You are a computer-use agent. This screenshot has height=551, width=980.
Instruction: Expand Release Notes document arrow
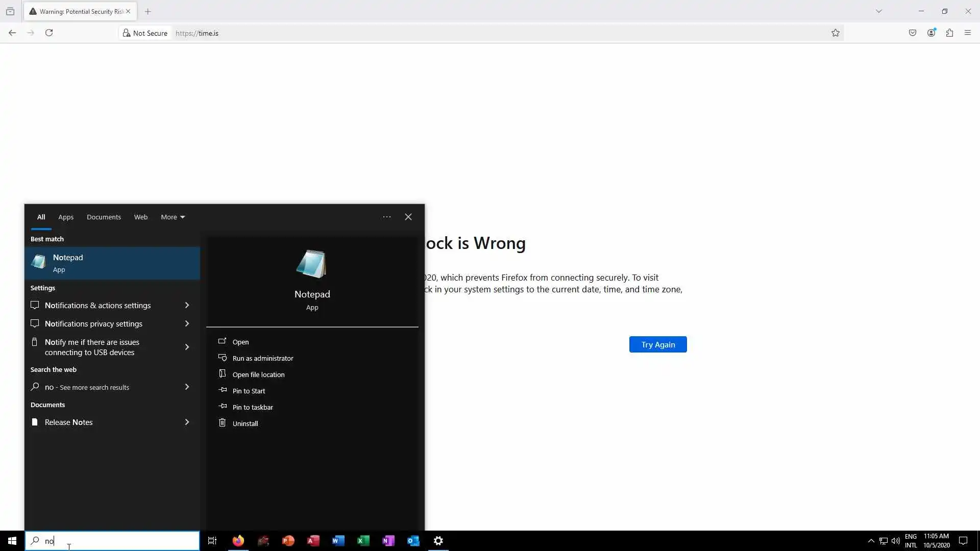point(187,422)
